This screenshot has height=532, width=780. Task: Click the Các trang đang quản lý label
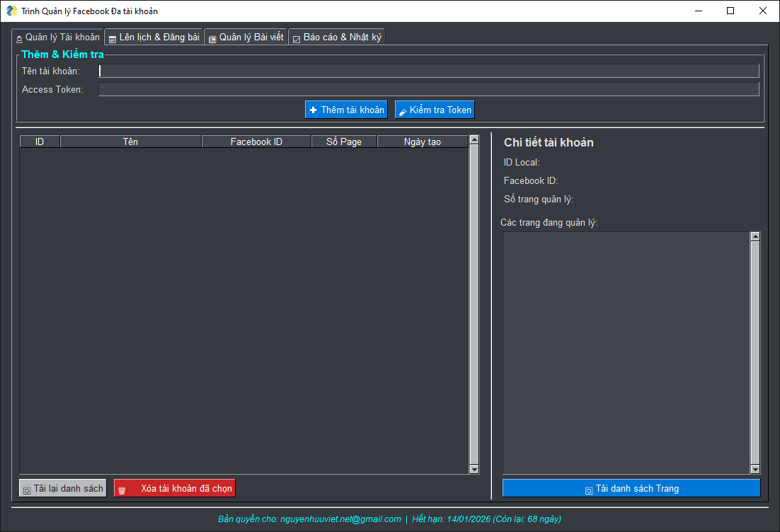549,223
